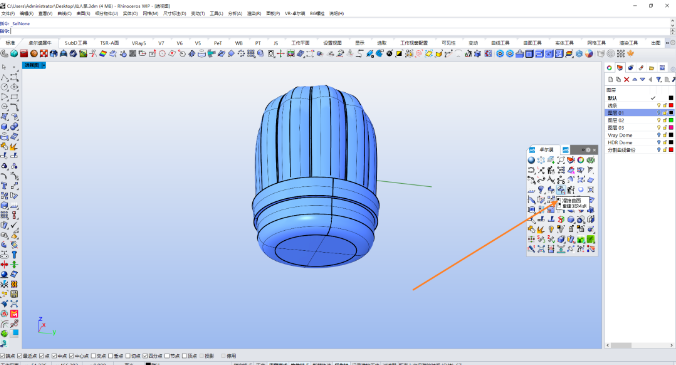Create a new layer with the blank-page icon
This screenshot has width=676, height=365.
(610, 79)
